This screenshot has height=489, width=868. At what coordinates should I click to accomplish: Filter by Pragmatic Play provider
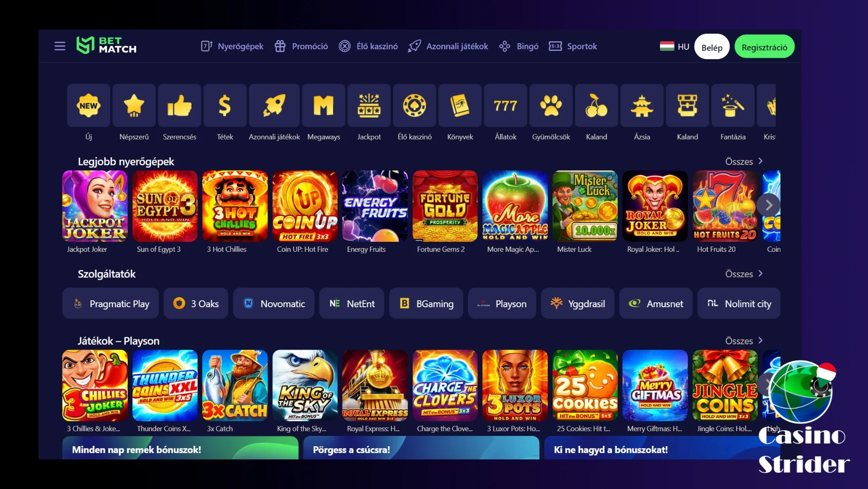pos(111,303)
